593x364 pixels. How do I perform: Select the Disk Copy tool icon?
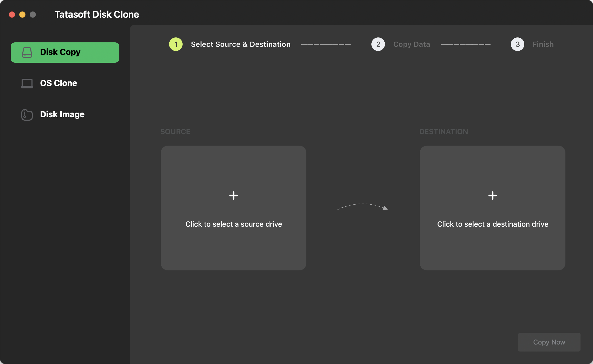[x=27, y=52]
